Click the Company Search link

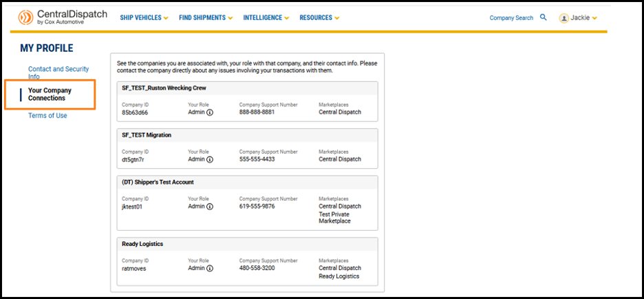(x=511, y=18)
